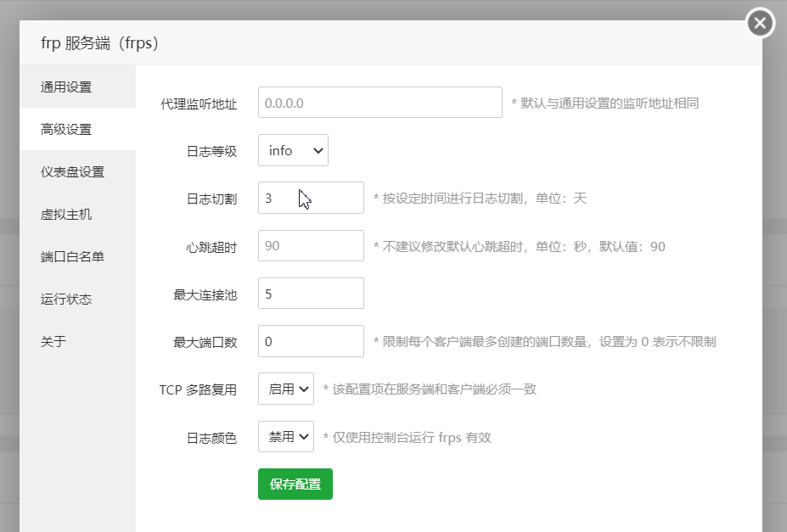This screenshot has height=532, width=787.
Task: Click the 日志颜色 label
Action: (211, 438)
